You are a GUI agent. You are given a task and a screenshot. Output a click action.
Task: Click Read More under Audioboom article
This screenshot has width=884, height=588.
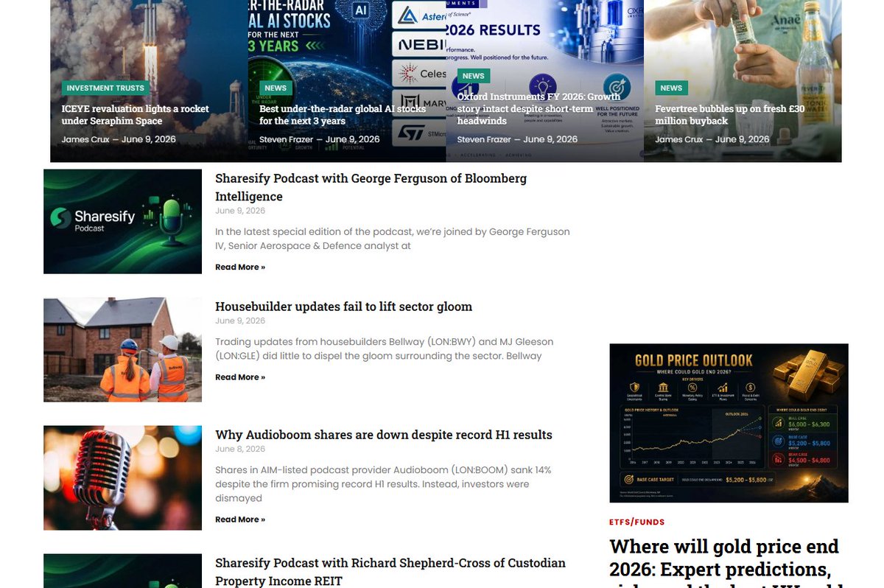pos(240,519)
